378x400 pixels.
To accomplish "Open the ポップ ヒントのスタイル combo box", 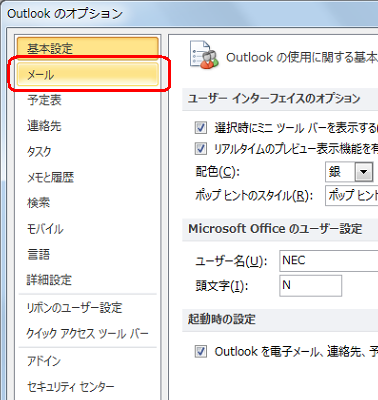I will pyautogui.click(x=352, y=195).
